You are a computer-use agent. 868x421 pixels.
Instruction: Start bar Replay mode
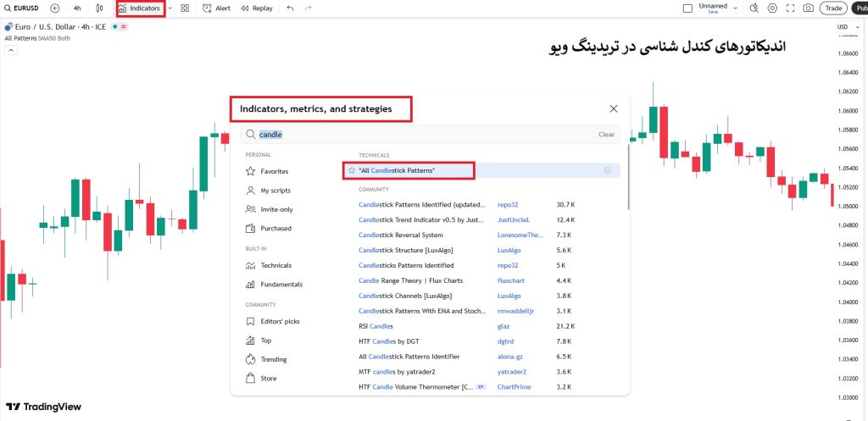[x=257, y=8]
